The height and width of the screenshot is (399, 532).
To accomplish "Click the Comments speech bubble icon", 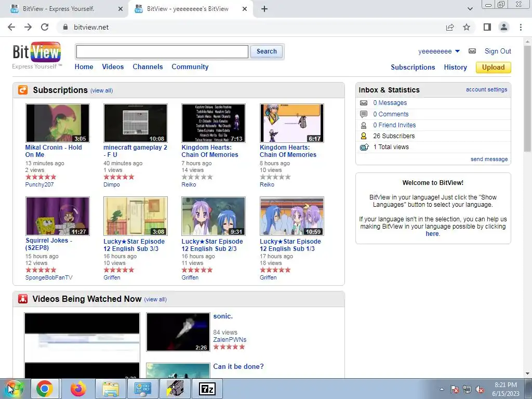I will pos(364,114).
